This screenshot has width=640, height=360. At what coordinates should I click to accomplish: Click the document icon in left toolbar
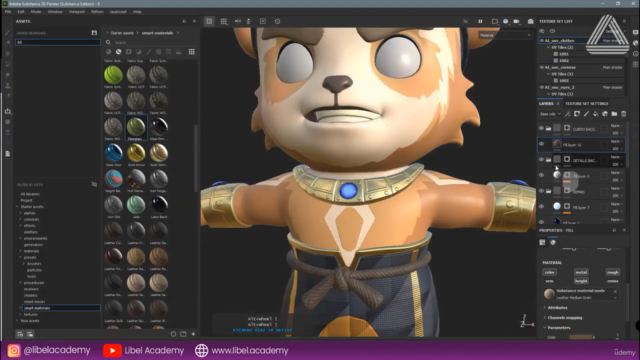coord(8,153)
